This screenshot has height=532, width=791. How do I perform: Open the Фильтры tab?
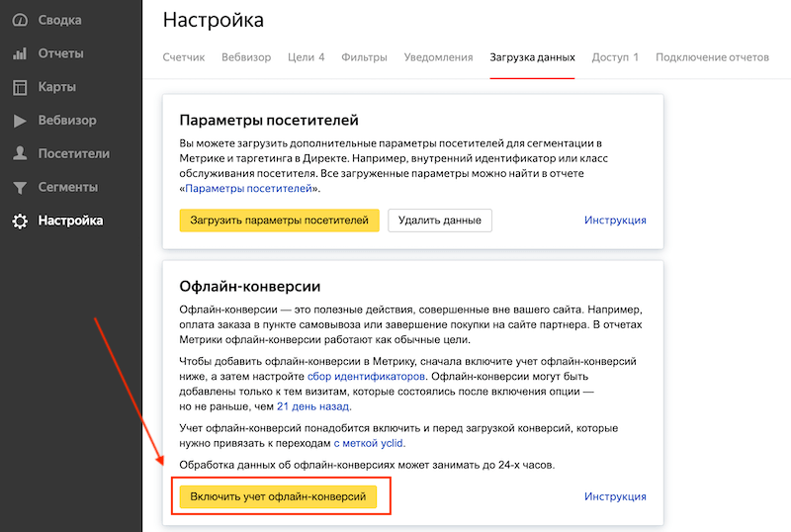pyautogui.click(x=364, y=57)
